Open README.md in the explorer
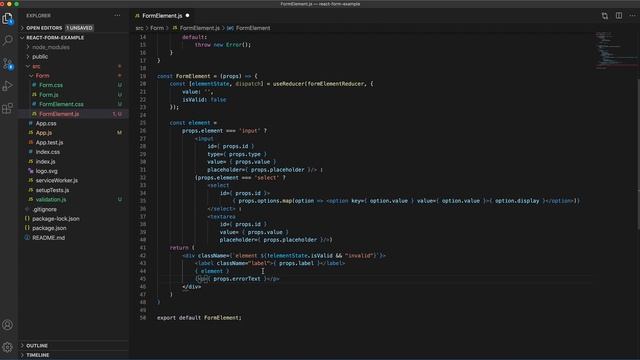Screen dimensions: 640x360 point(48,238)
